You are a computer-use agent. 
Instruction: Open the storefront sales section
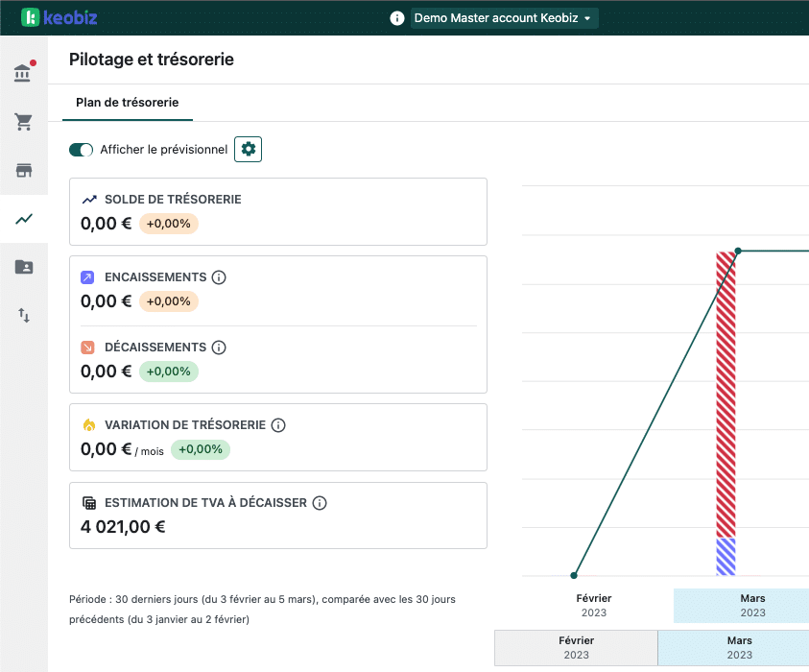click(23, 171)
